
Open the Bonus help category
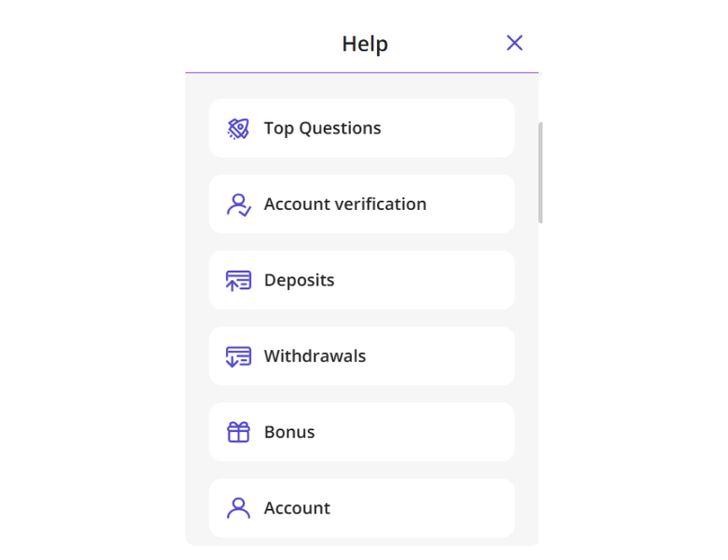pyautogui.click(x=362, y=432)
